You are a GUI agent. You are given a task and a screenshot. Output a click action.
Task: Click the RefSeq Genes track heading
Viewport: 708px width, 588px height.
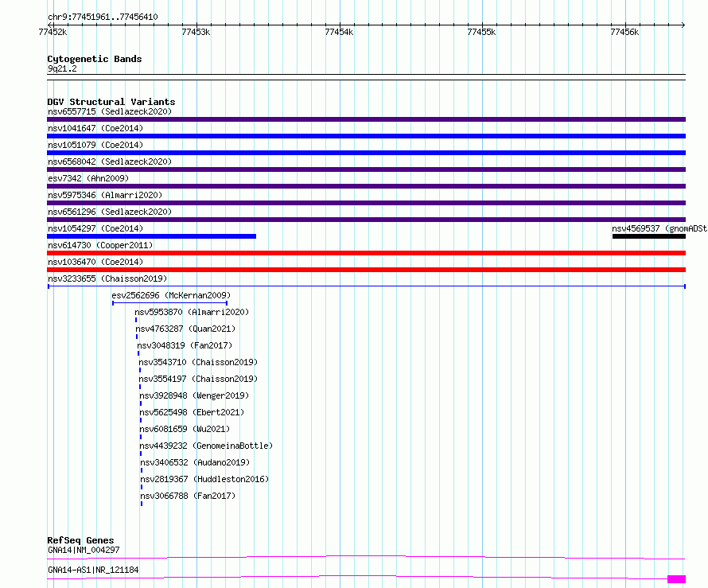(x=80, y=540)
